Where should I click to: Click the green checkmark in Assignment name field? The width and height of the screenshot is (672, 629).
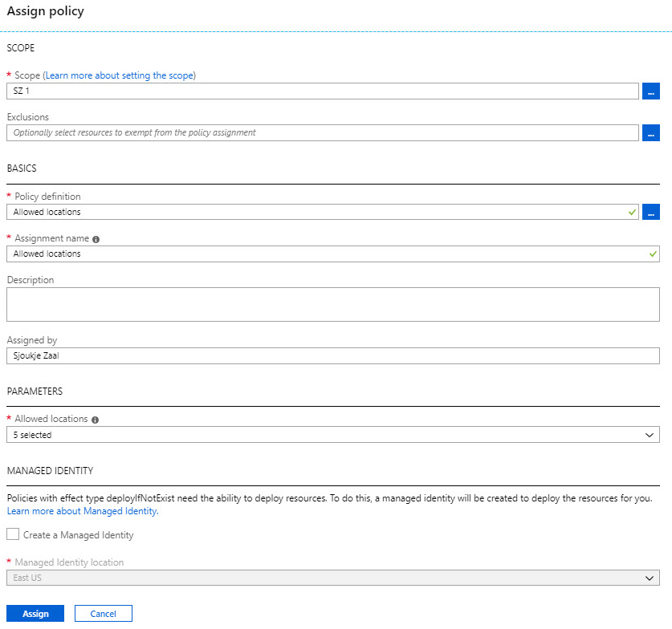[x=653, y=254]
